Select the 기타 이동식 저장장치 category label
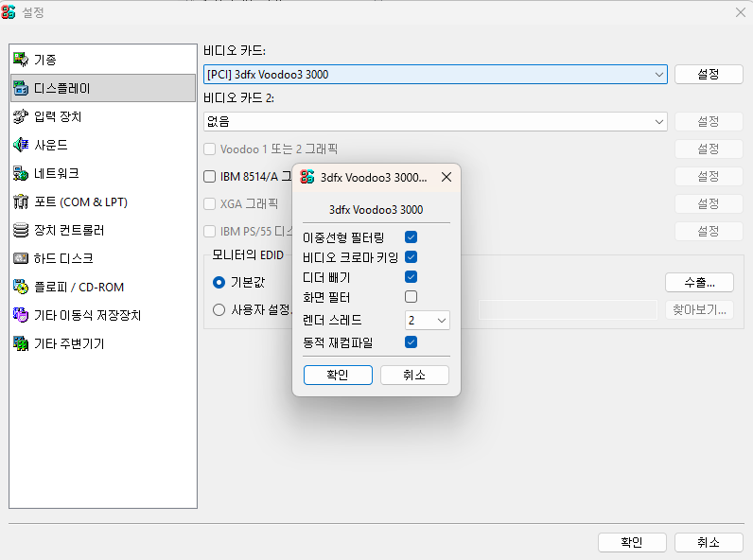This screenshot has width=753, height=560. [87, 315]
